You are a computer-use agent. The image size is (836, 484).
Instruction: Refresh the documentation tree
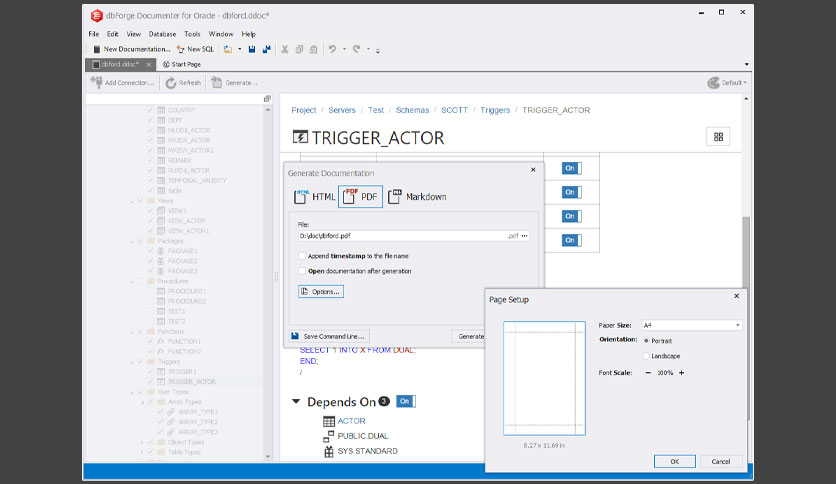coord(183,83)
